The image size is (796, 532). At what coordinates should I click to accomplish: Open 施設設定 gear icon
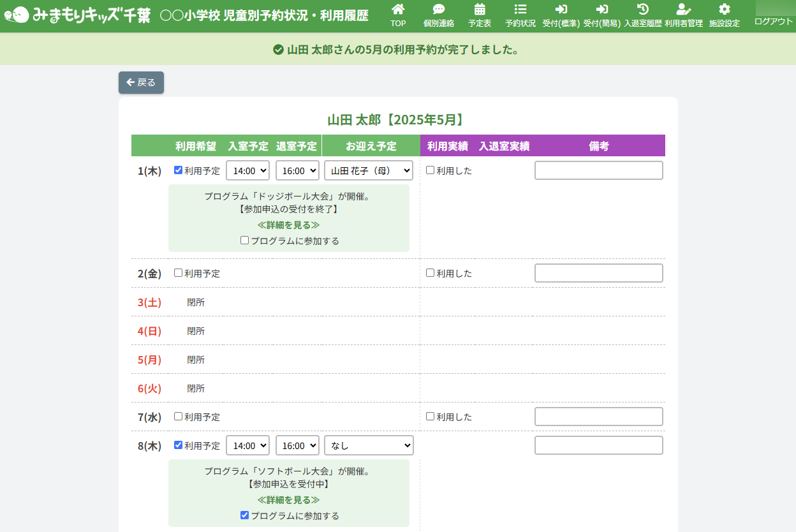[x=725, y=10]
